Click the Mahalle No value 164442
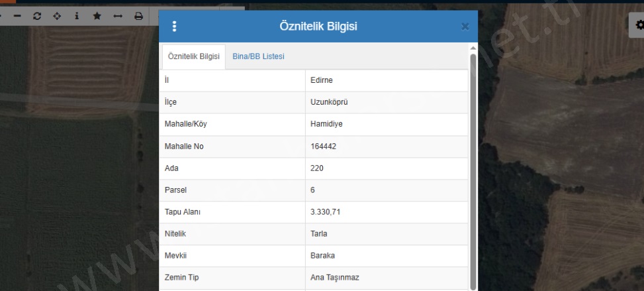The height and width of the screenshot is (291, 644). click(323, 146)
